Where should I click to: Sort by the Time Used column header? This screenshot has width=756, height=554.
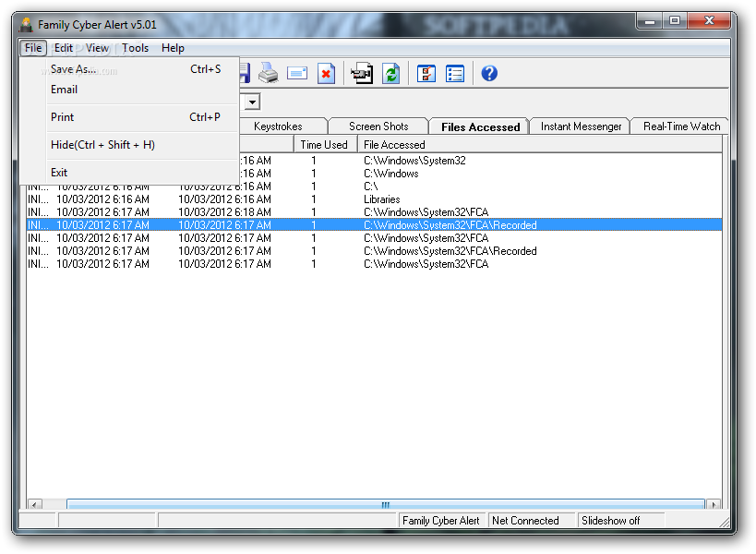point(325,145)
